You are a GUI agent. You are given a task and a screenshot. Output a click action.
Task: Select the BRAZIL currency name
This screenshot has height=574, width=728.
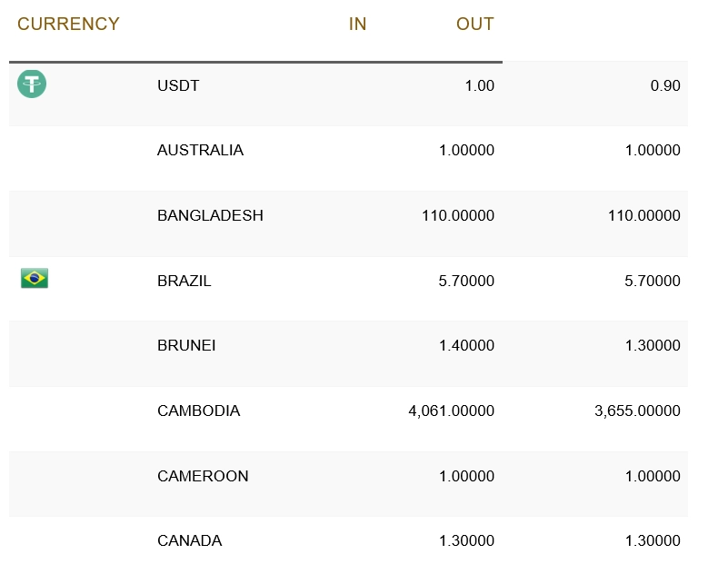click(184, 282)
